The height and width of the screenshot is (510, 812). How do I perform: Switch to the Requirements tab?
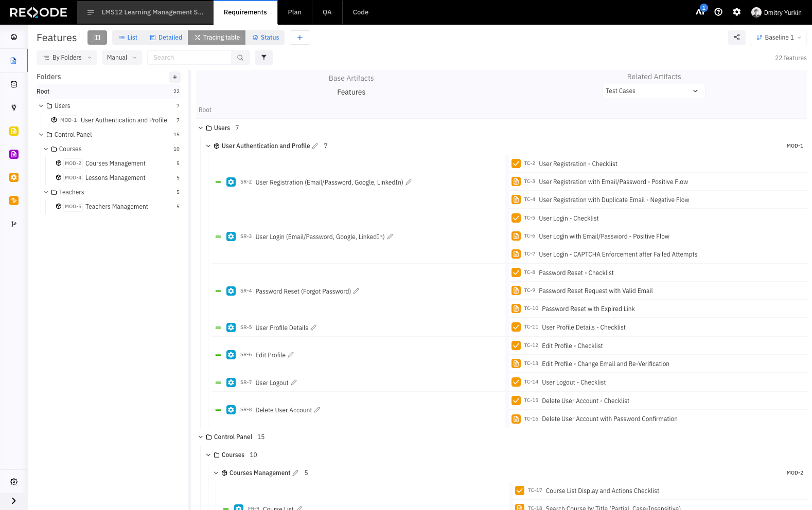pyautogui.click(x=245, y=12)
